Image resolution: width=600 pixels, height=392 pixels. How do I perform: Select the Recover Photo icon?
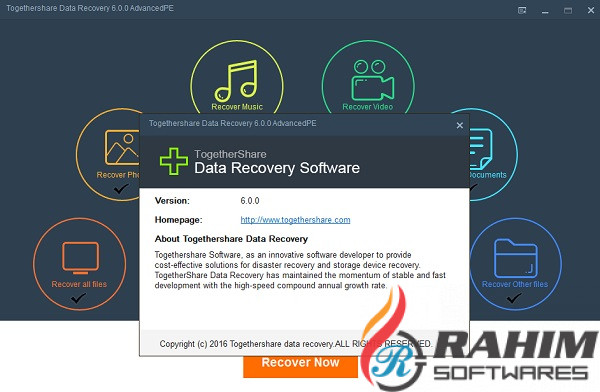pyautogui.click(x=122, y=147)
